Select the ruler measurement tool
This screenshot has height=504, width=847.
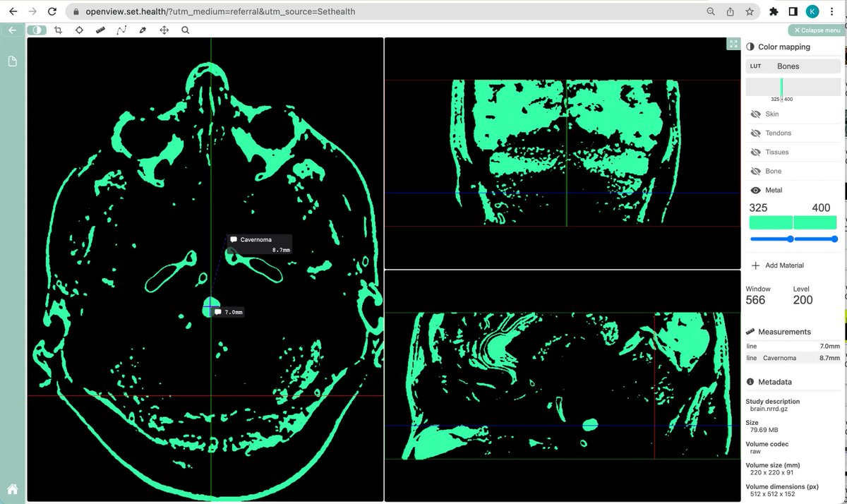click(100, 30)
